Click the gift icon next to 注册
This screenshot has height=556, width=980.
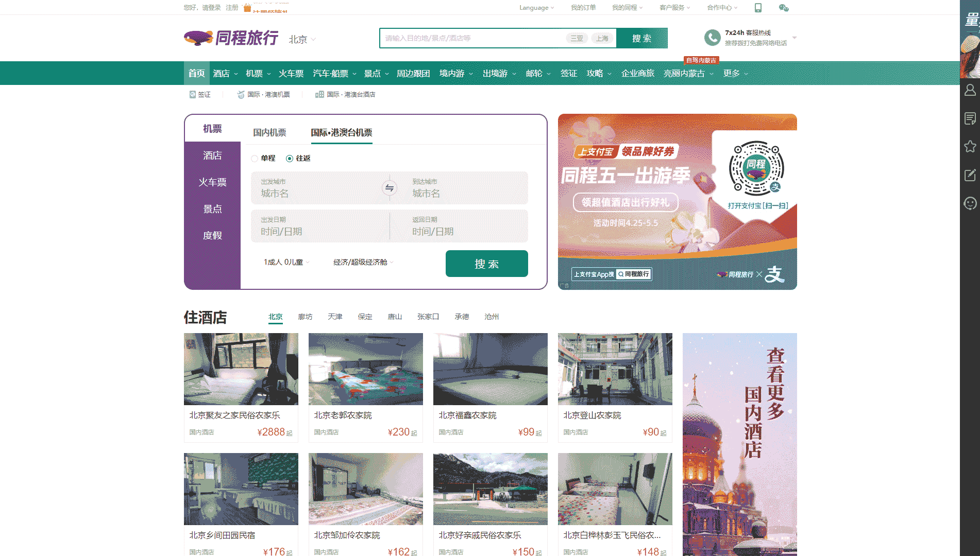tap(247, 8)
